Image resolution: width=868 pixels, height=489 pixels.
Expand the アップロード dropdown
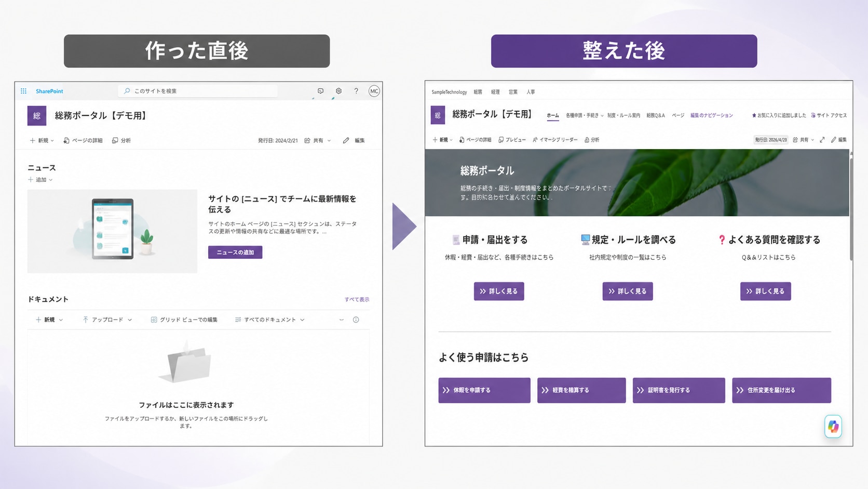point(107,320)
